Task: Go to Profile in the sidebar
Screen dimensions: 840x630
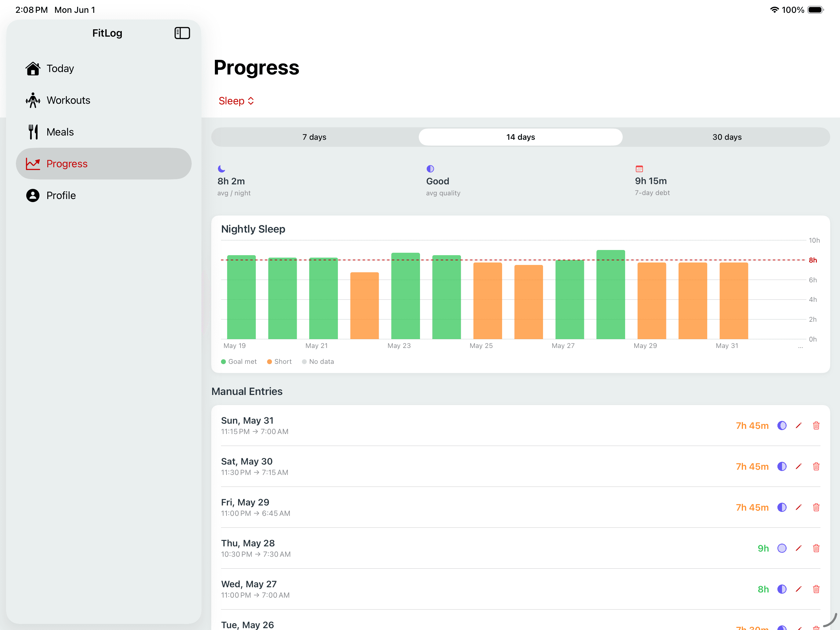Action: [x=104, y=196]
